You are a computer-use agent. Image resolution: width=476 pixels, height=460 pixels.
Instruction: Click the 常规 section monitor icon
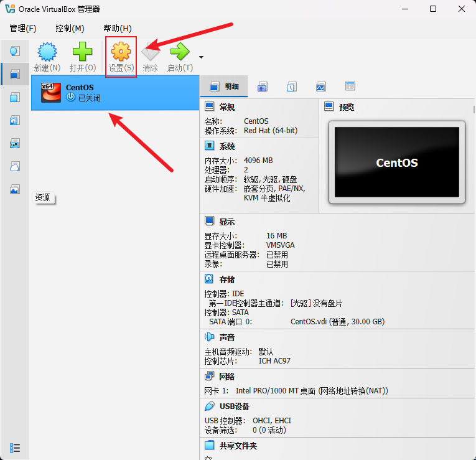(210, 106)
